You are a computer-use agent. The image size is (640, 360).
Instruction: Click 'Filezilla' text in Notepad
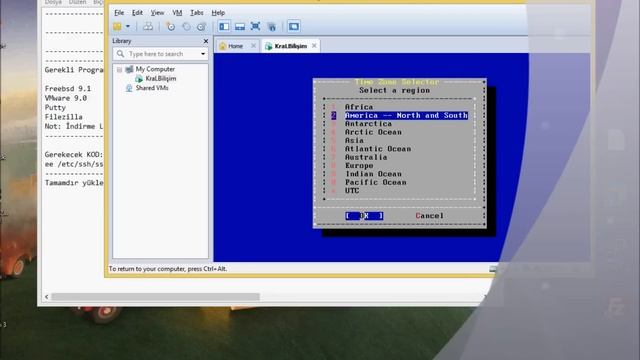coord(63,117)
